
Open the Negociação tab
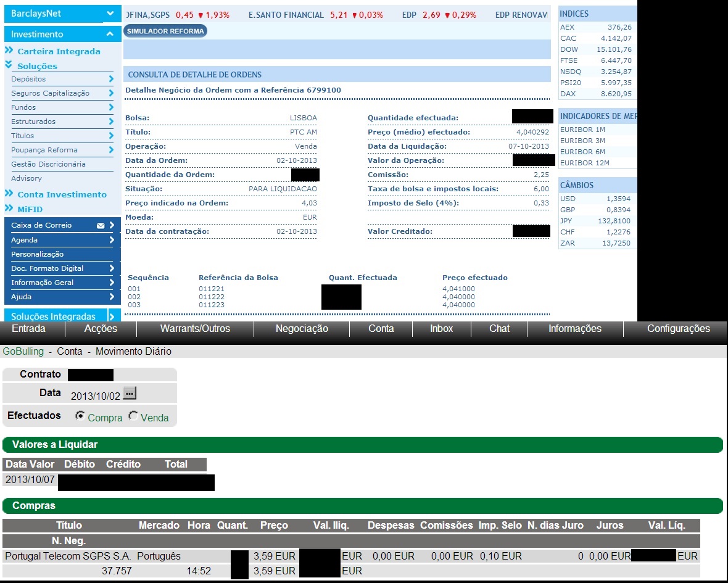click(x=302, y=329)
